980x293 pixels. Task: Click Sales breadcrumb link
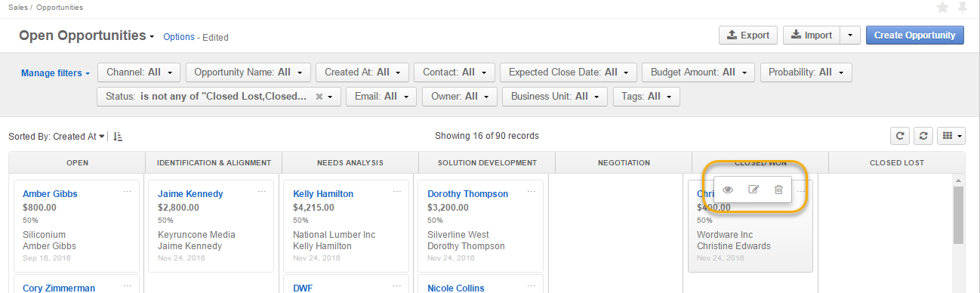tap(19, 7)
